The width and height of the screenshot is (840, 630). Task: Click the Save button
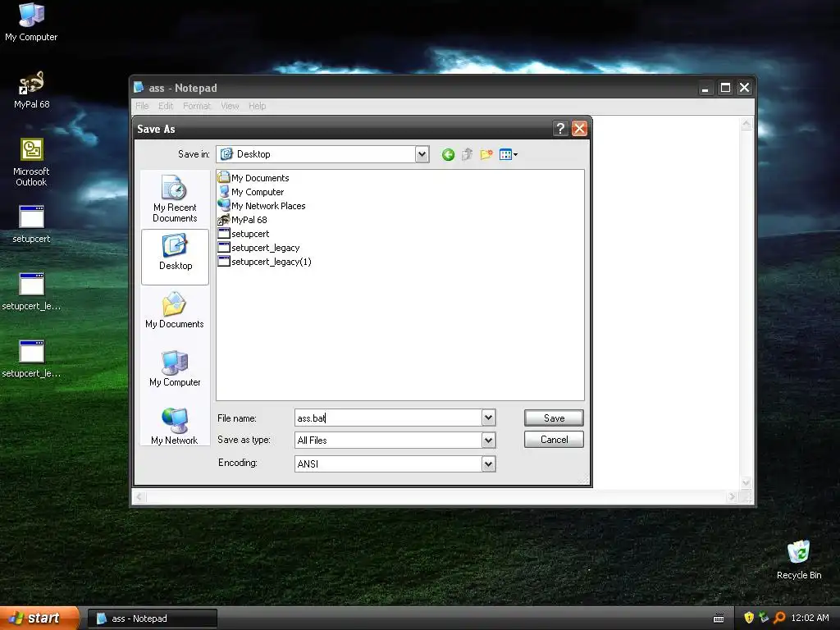click(x=554, y=418)
